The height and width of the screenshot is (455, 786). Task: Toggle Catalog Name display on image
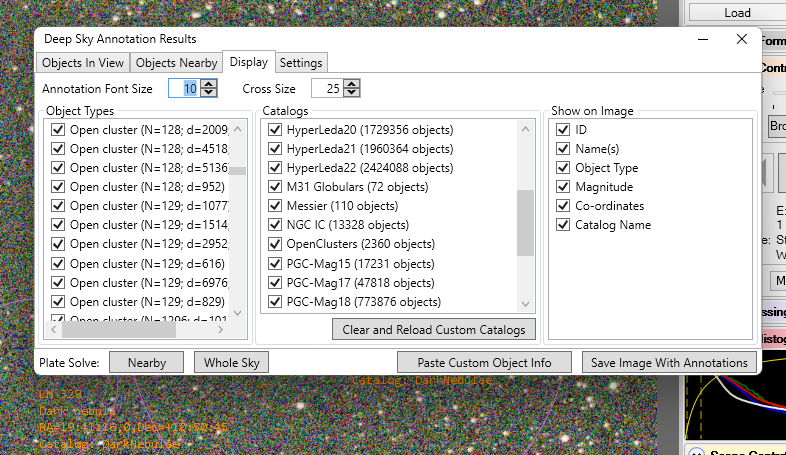[x=563, y=224]
